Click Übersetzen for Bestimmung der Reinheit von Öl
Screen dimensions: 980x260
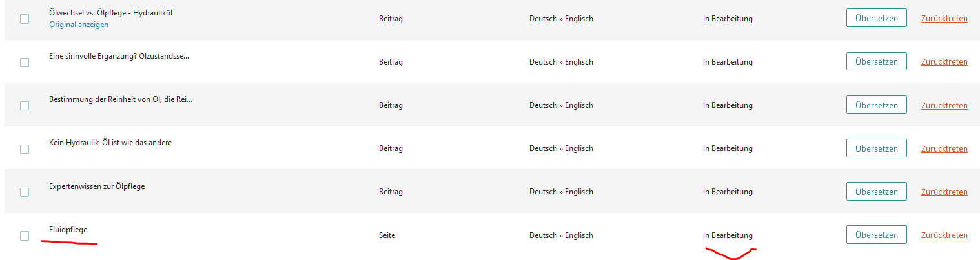tap(876, 105)
